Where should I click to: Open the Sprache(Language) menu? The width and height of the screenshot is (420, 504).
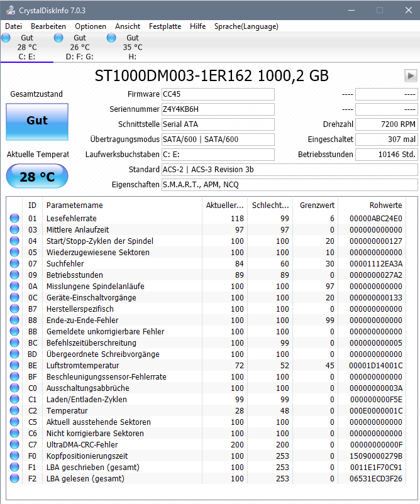[x=246, y=26]
